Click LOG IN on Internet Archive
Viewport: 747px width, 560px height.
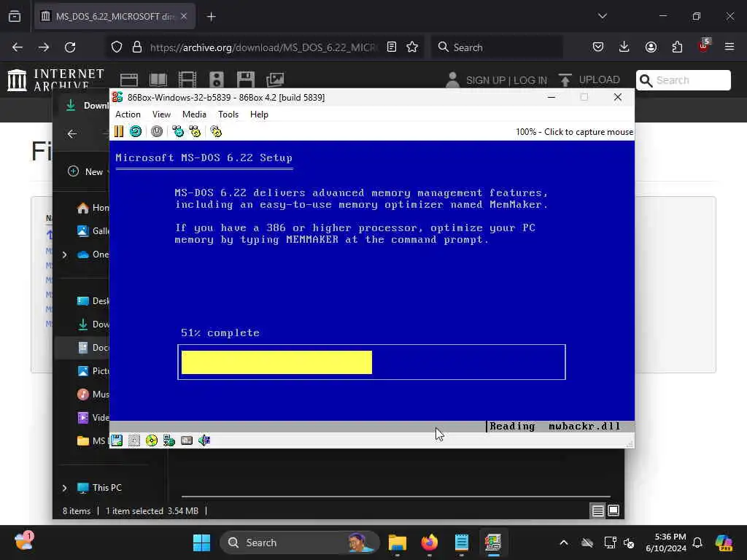click(x=530, y=80)
